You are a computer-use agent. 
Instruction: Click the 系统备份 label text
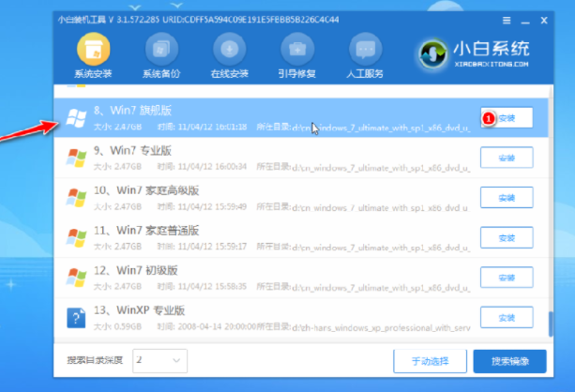pyautogui.click(x=161, y=74)
